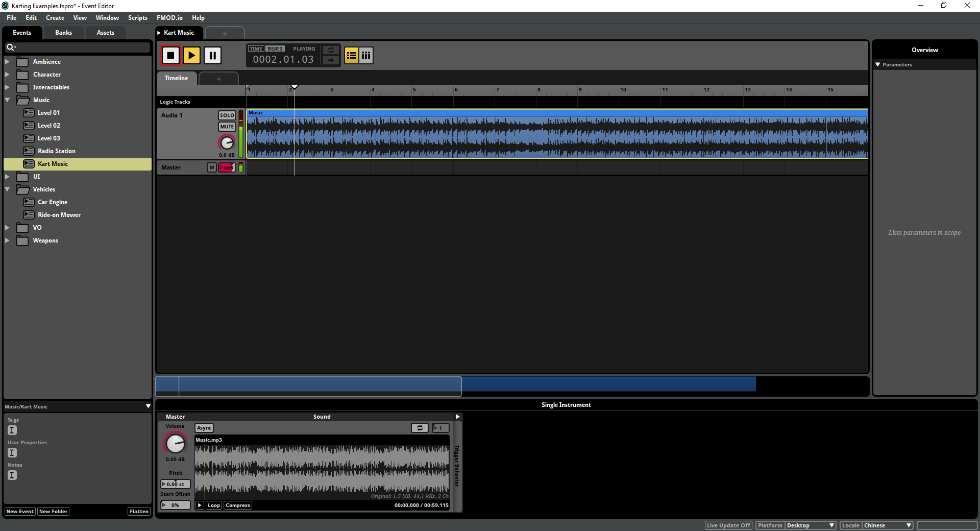This screenshot has width=980, height=531.
Task: Click the UI folder icon
Action: coord(22,177)
